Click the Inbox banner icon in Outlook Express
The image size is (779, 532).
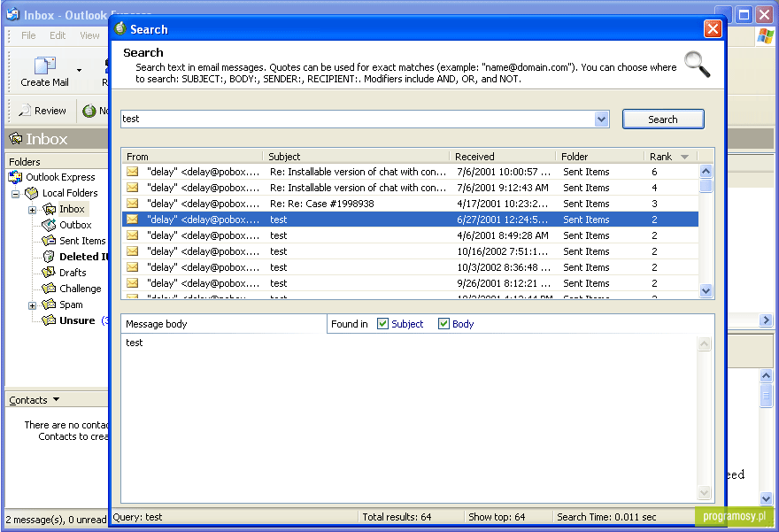click(16, 139)
